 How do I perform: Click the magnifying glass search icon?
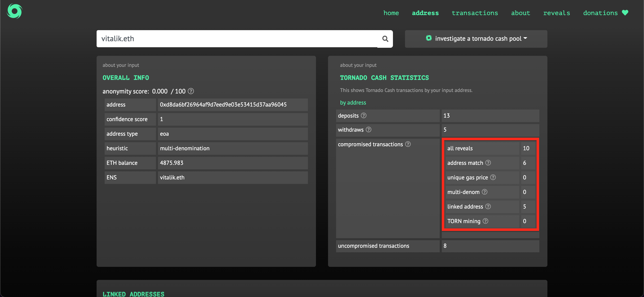click(385, 39)
